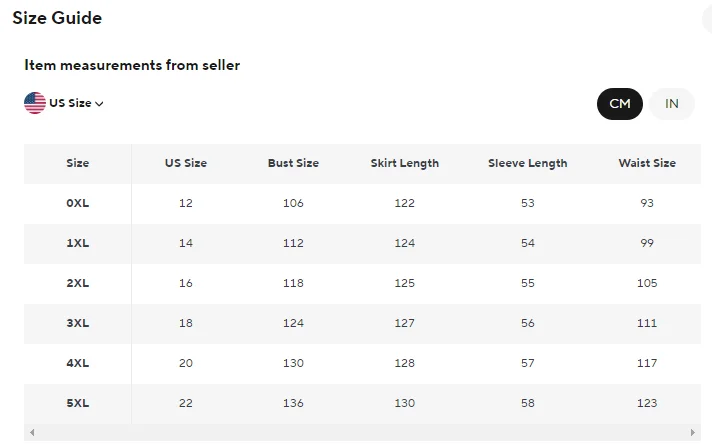Image resolution: width=712 pixels, height=445 pixels.
Task: Click the scrollbar left arrow
Action: (32, 433)
